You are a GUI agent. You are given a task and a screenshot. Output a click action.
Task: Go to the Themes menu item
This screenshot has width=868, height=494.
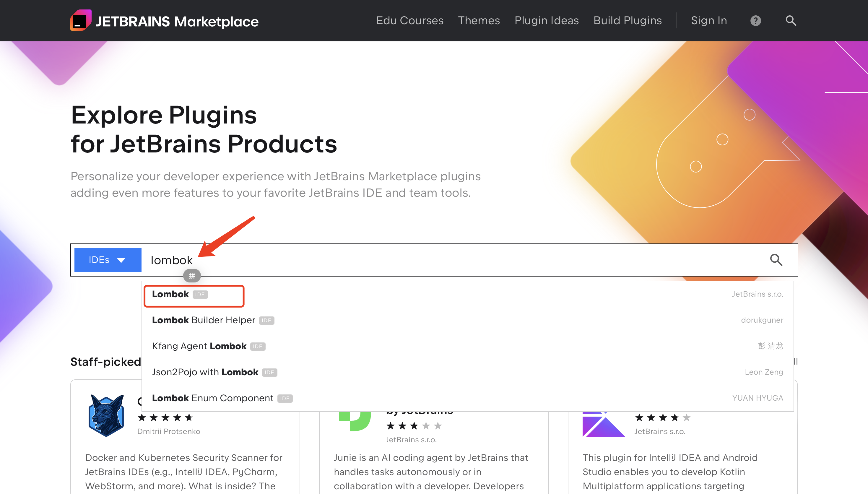pos(479,21)
